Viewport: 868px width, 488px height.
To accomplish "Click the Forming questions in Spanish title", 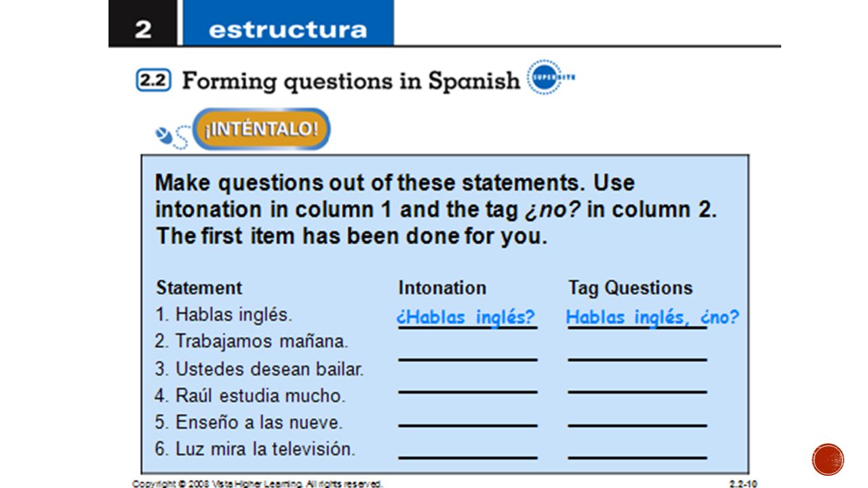I will [351, 81].
